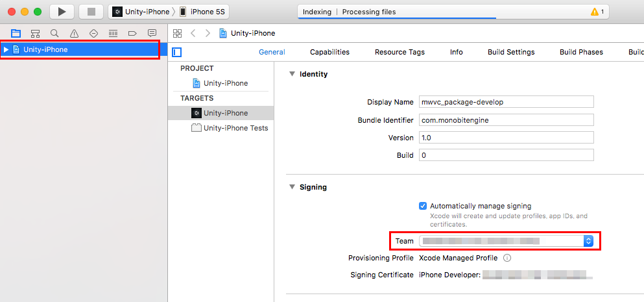Click Unity-iPhone in the jump bar
This screenshot has width=644, height=302.
(x=247, y=33)
